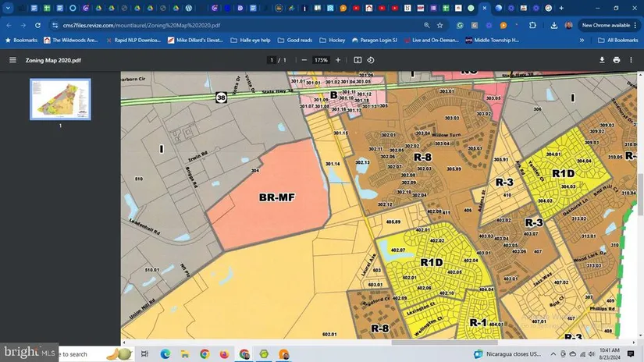The width and height of the screenshot is (644, 362).
Task: Reload the current page
Action: click(37, 25)
